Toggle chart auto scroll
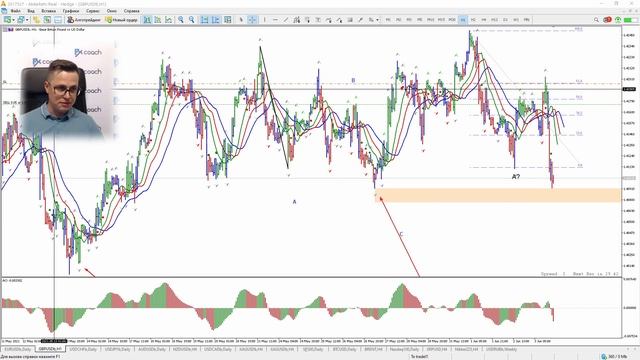Viewport: 640px width, 360px height. pyautogui.click(x=204, y=20)
